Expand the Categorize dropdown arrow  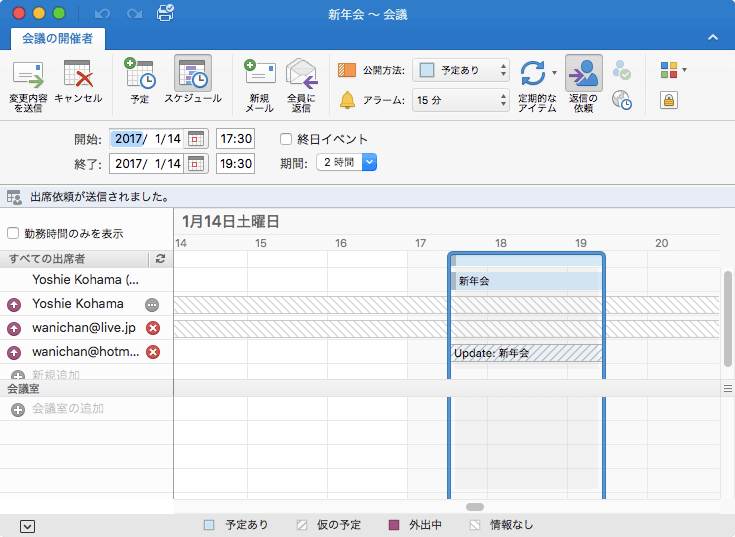pyautogui.click(x=684, y=70)
